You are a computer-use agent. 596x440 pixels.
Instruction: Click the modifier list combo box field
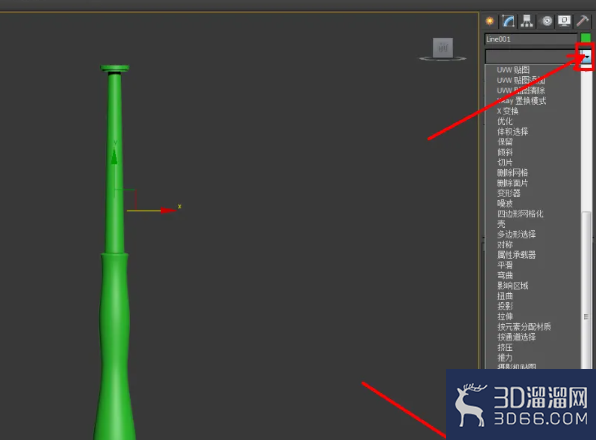click(x=532, y=57)
